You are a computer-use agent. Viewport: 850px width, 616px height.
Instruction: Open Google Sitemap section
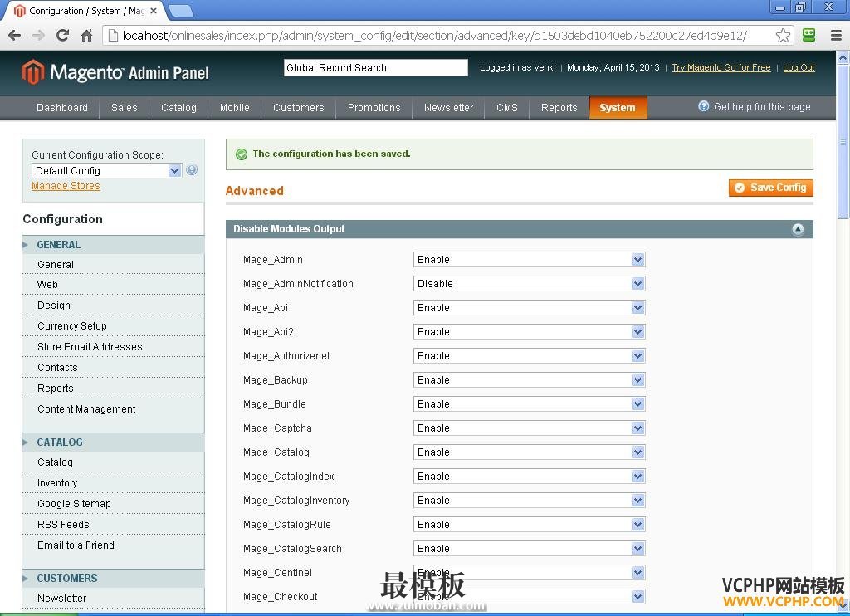[x=74, y=504]
